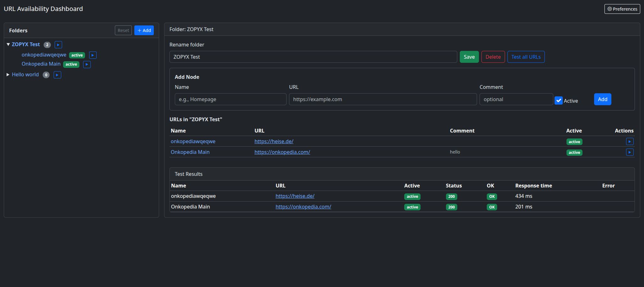Click play icon next to onkopediawqeqwe in tree
The image size is (644, 287).
click(93, 55)
